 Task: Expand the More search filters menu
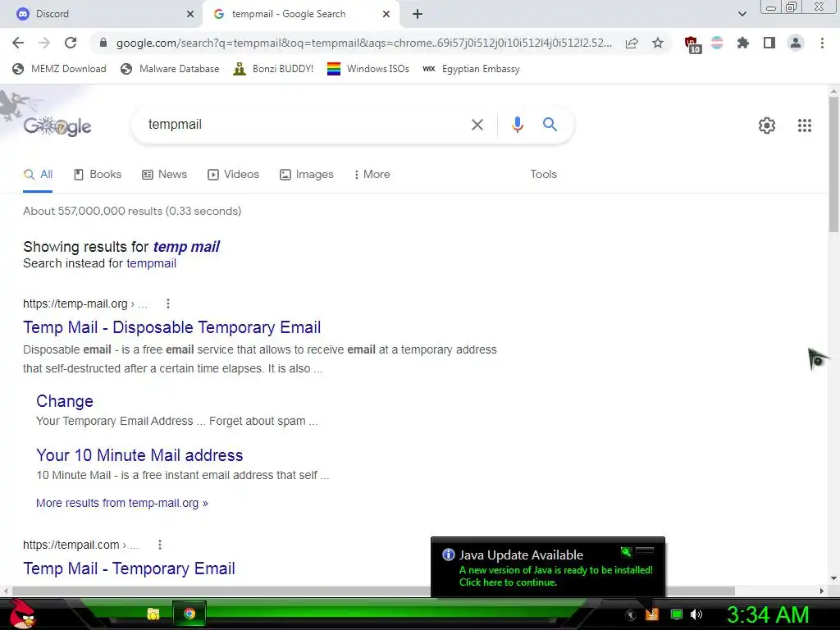[x=372, y=174]
